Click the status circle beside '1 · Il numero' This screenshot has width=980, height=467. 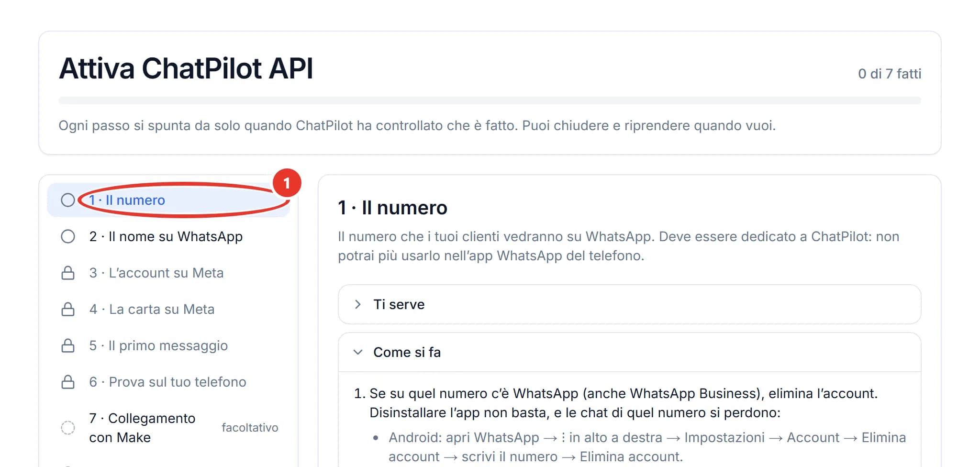[x=68, y=200]
